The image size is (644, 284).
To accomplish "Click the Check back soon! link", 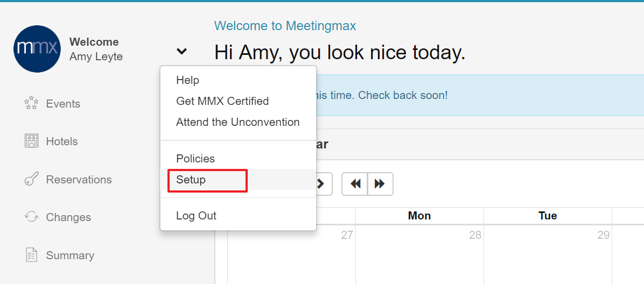I will 403,95.
